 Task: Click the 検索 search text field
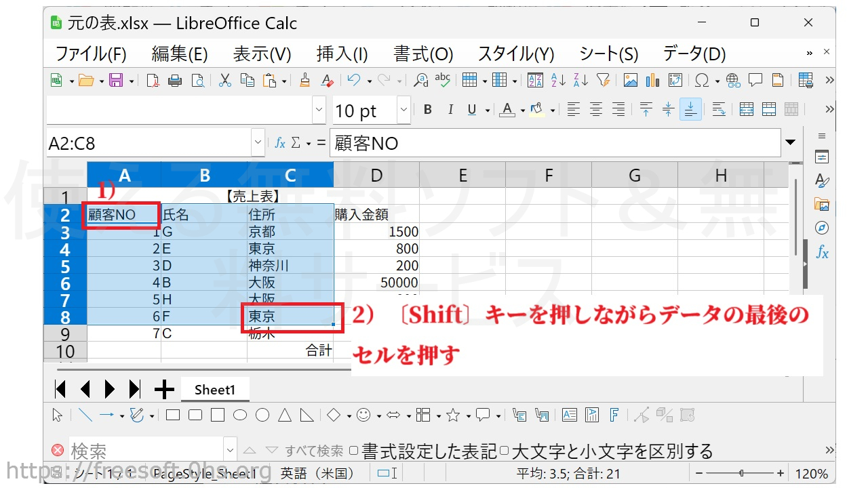146,451
